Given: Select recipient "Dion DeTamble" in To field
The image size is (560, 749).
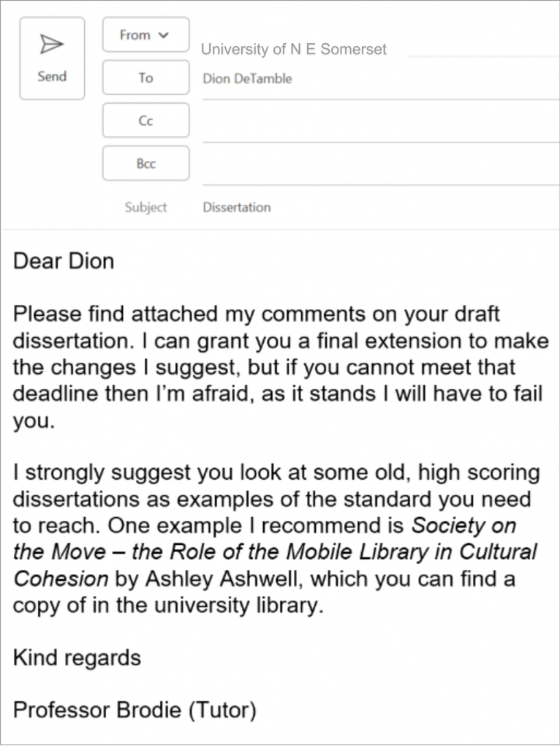Looking at the screenshot, I should 247,78.
